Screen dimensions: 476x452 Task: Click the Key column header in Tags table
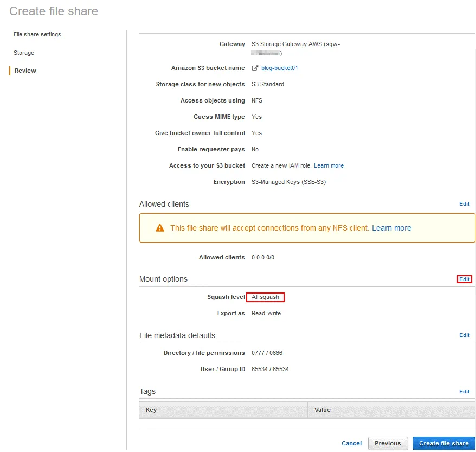(x=152, y=410)
